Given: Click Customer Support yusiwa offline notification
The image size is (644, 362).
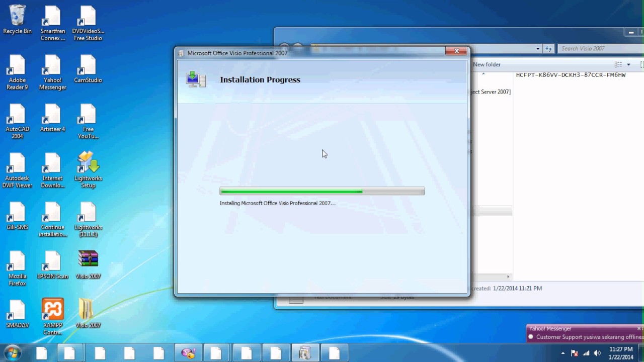Looking at the screenshot, I should tap(589, 337).
